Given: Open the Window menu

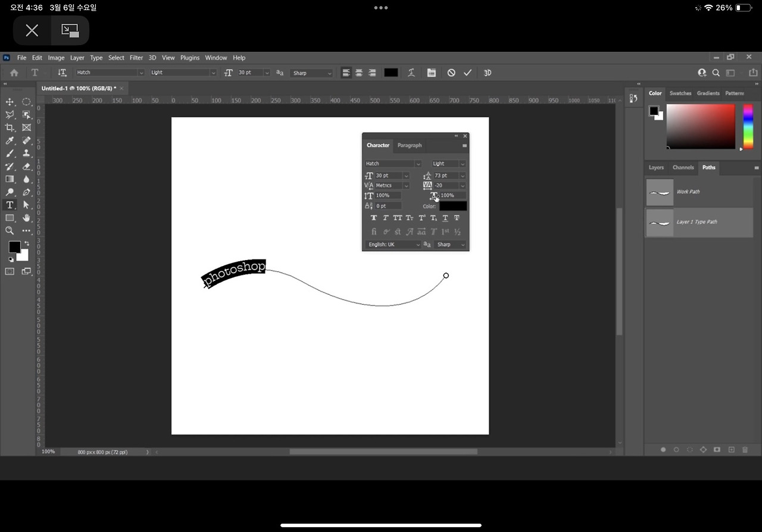Looking at the screenshot, I should pos(216,58).
